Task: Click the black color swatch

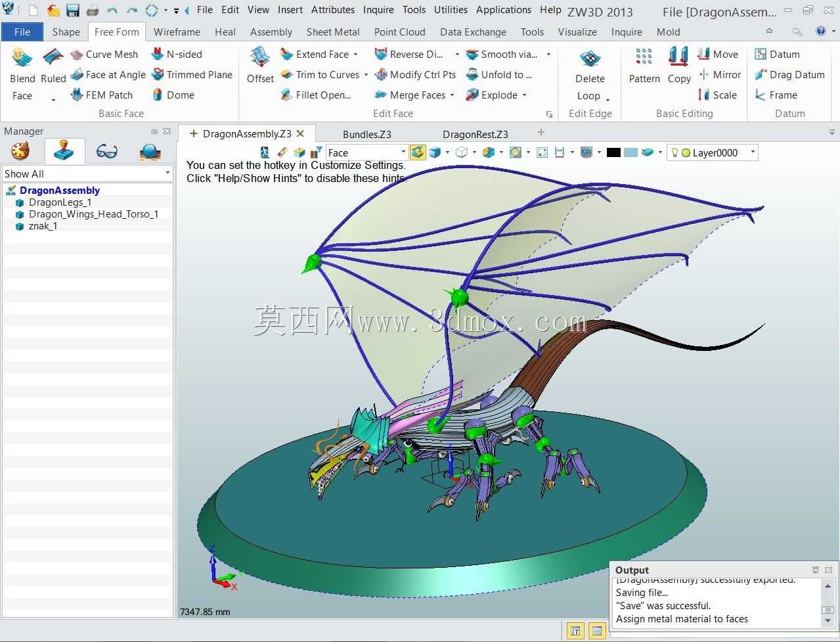Action: click(x=613, y=152)
